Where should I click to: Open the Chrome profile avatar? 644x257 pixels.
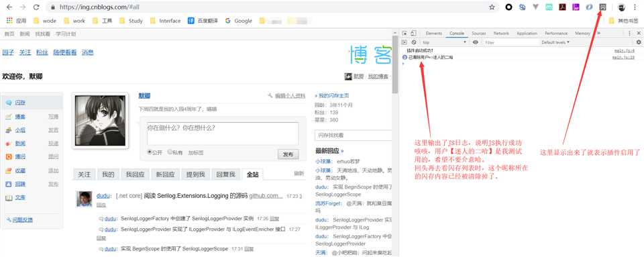click(x=621, y=7)
